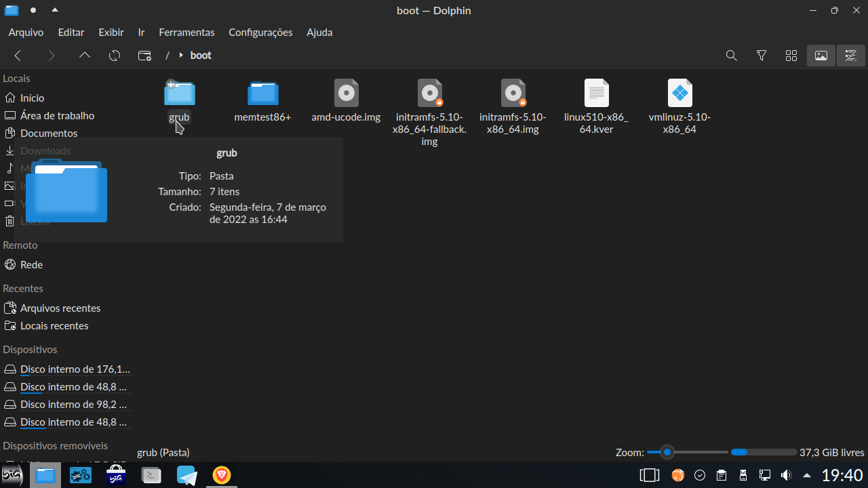Image resolution: width=868 pixels, height=488 pixels.
Task: Go back with the toolbar's left arrow
Action: coord(18,56)
